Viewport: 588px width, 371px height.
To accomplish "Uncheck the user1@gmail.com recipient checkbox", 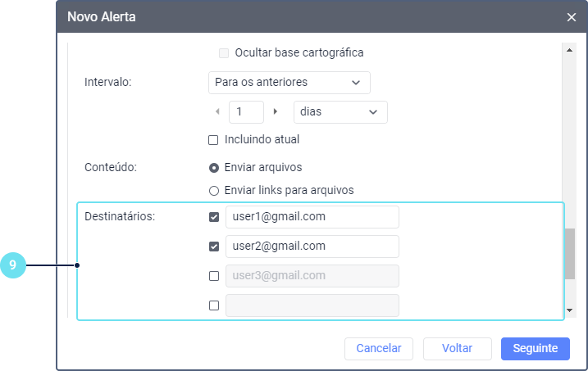I will click(214, 217).
